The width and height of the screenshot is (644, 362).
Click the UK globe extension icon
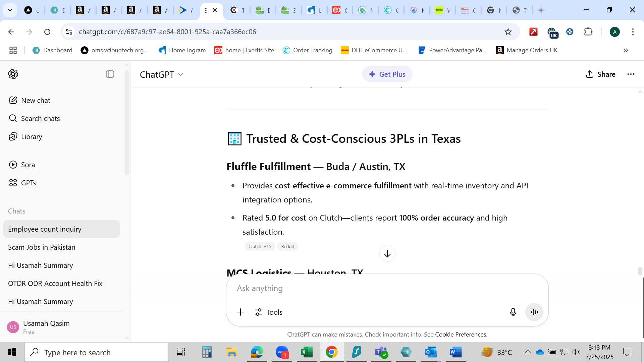click(552, 33)
